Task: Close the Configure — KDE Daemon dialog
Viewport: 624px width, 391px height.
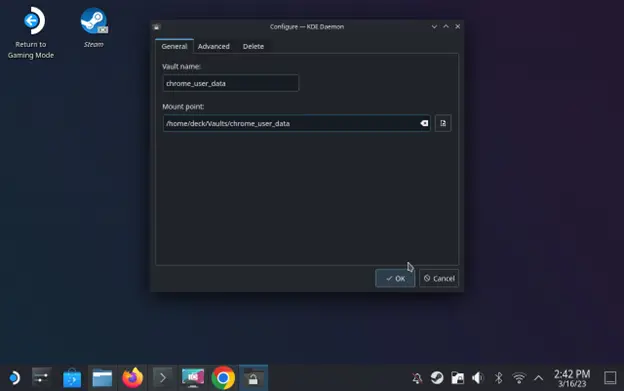Action: pyautogui.click(x=458, y=27)
